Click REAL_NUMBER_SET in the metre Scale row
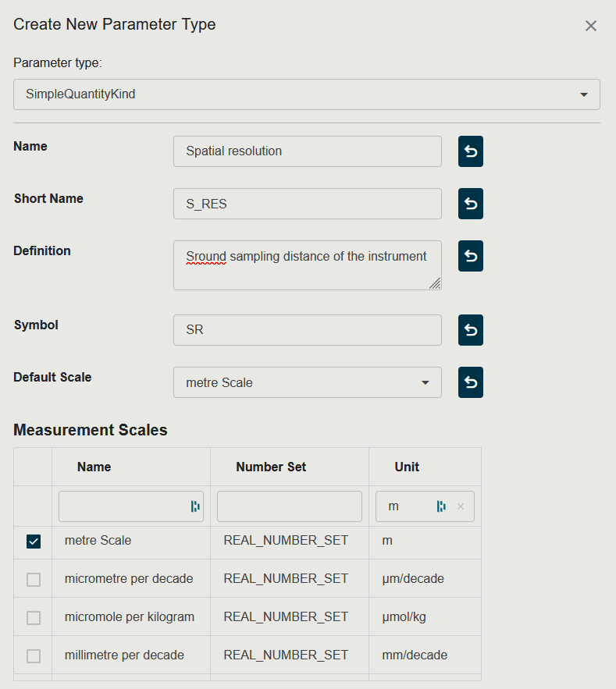This screenshot has width=616, height=689. (286, 540)
